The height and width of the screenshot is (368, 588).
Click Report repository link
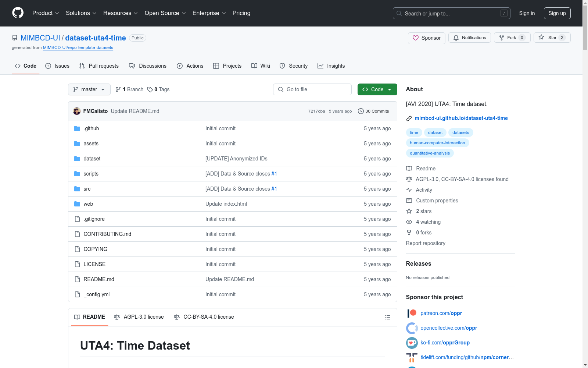[x=426, y=243]
